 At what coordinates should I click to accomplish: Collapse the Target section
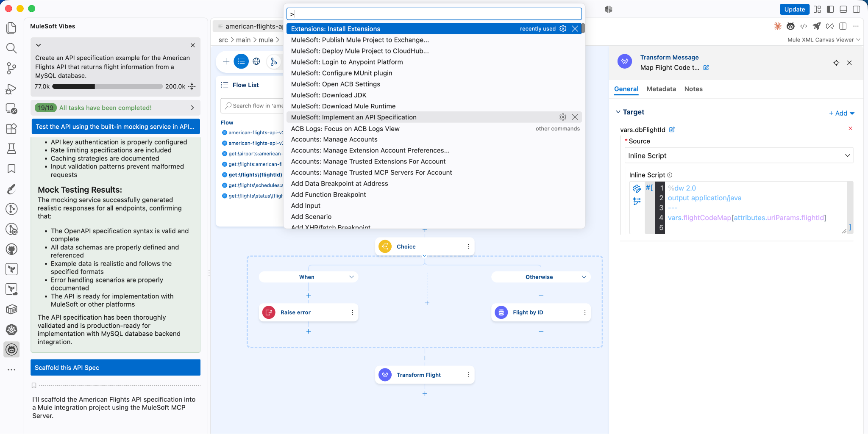pyautogui.click(x=618, y=112)
